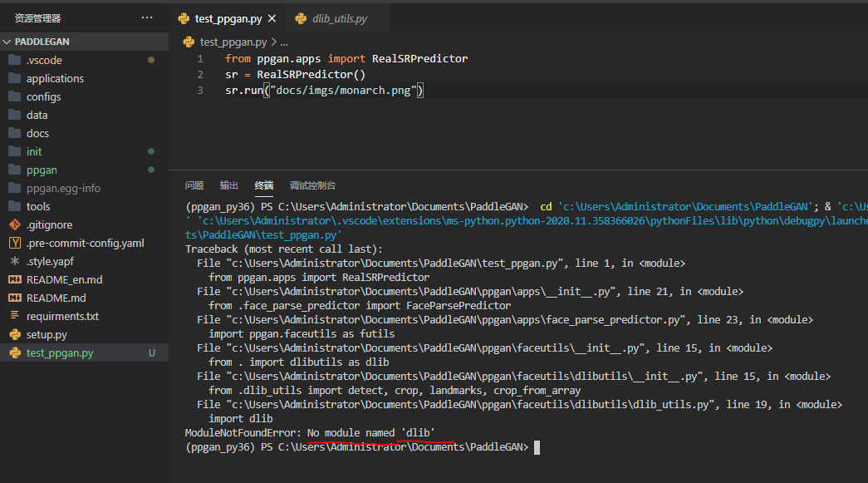The height and width of the screenshot is (483, 868).
Task: Click the text file icon of requirments.txt
Action: tap(15, 315)
